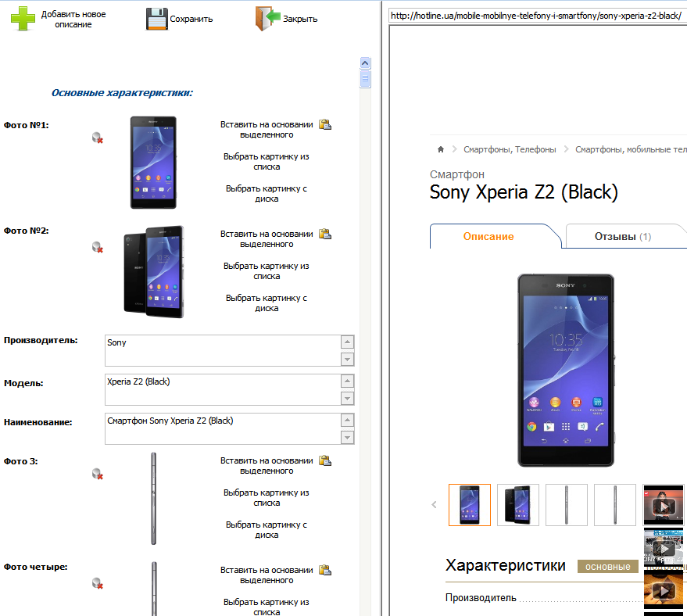The height and width of the screenshot is (616, 687).
Task: Choose Выбрать картинку из списка for Фото №2
Action: coord(267,271)
